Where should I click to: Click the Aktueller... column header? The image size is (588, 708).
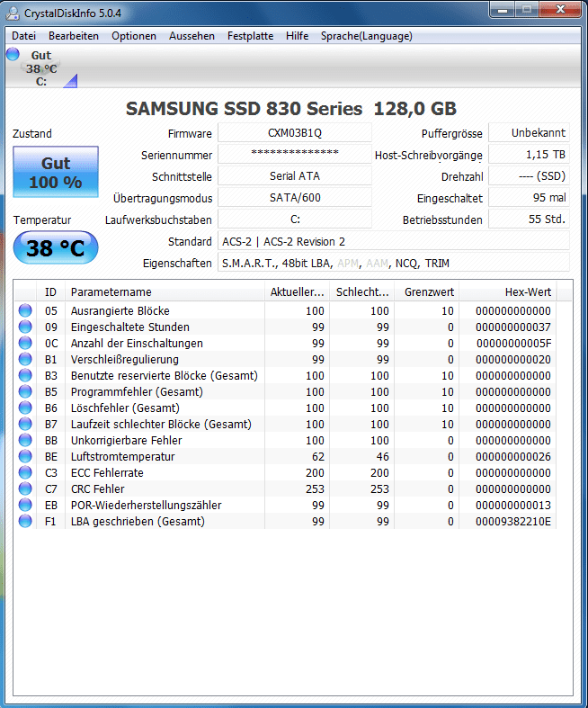tap(297, 292)
